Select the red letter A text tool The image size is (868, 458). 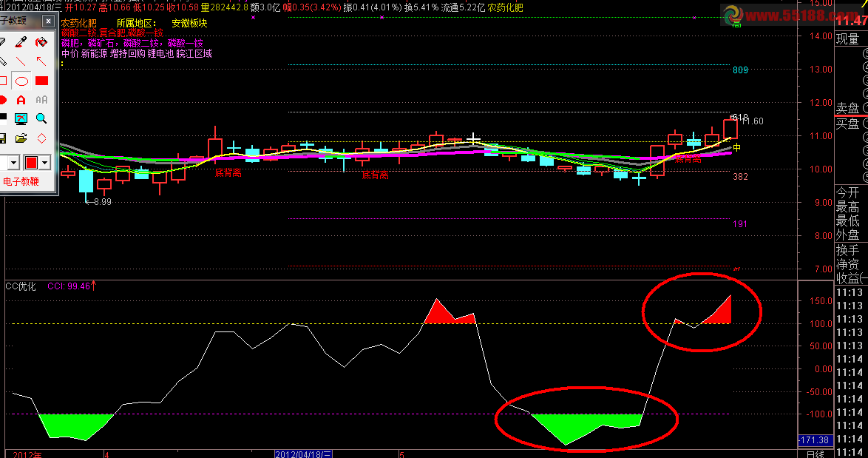pyautogui.click(x=21, y=100)
